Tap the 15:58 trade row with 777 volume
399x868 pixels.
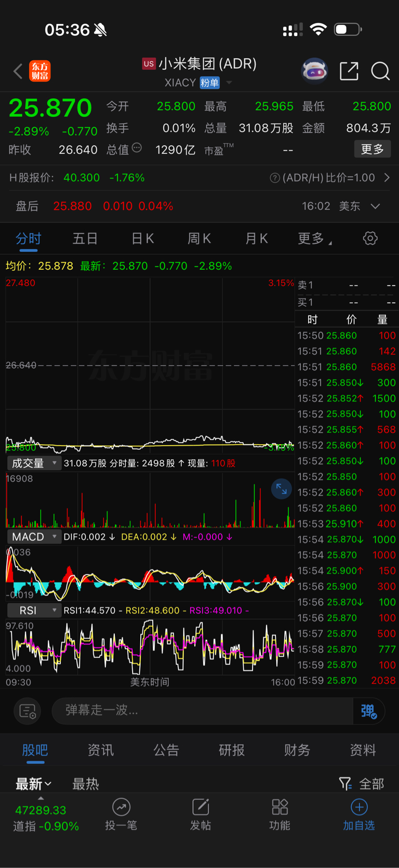tap(347, 649)
